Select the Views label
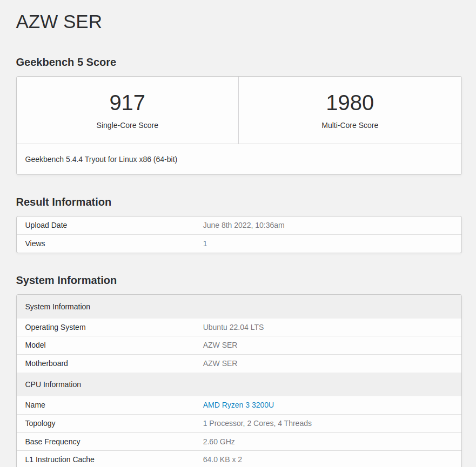Screen dimensions: 476x467 35,243
